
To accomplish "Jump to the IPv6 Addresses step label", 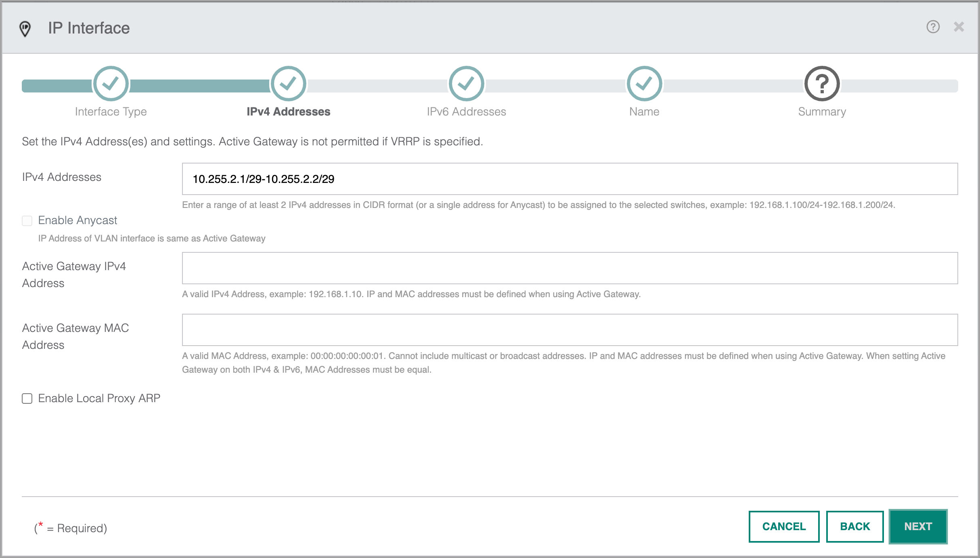I will point(467,112).
